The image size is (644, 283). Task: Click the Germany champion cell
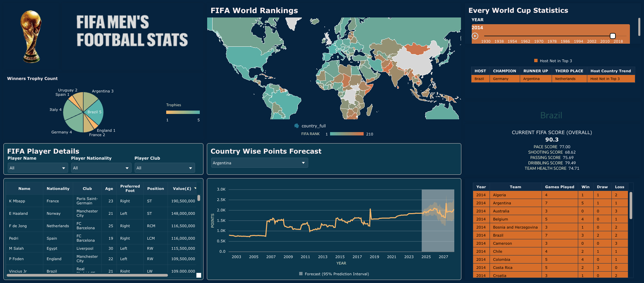504,79
